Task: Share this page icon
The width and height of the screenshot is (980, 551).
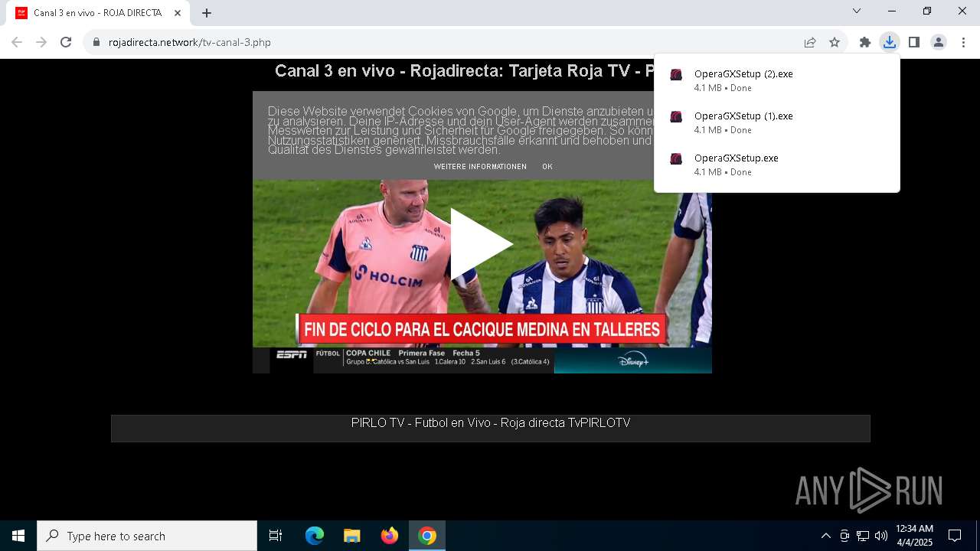Action: (x=810, y=42)
